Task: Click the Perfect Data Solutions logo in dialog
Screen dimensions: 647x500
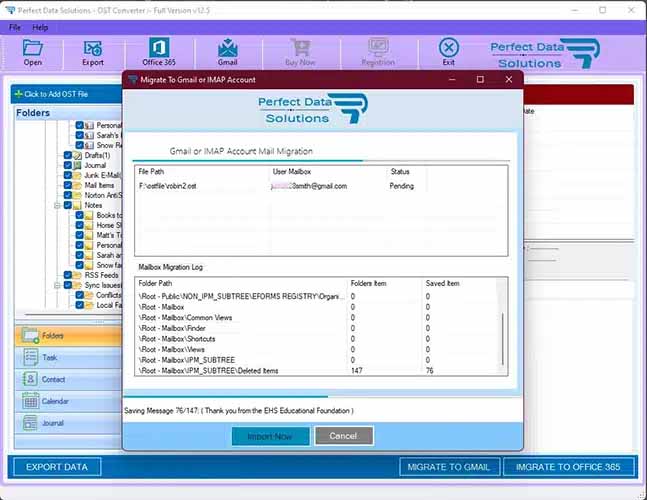Action: [312, 108]
